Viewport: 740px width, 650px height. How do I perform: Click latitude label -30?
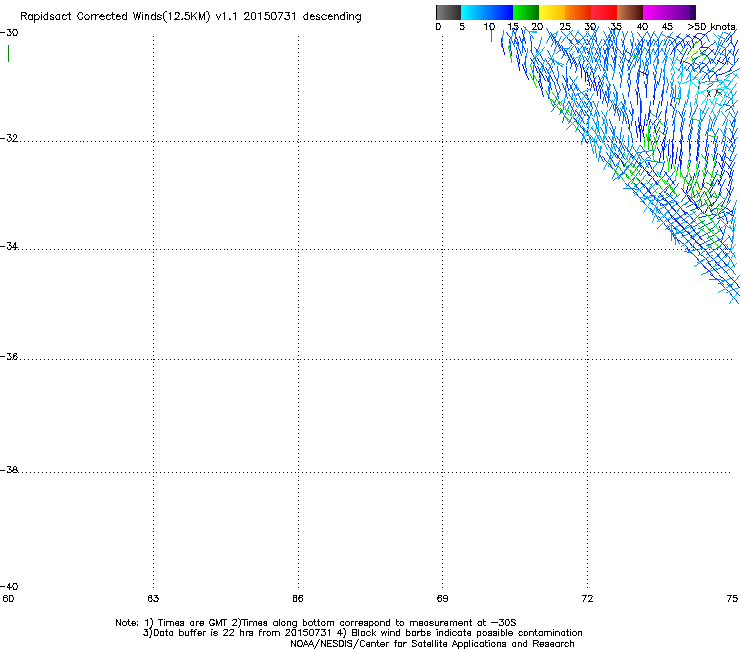(9, 33)
